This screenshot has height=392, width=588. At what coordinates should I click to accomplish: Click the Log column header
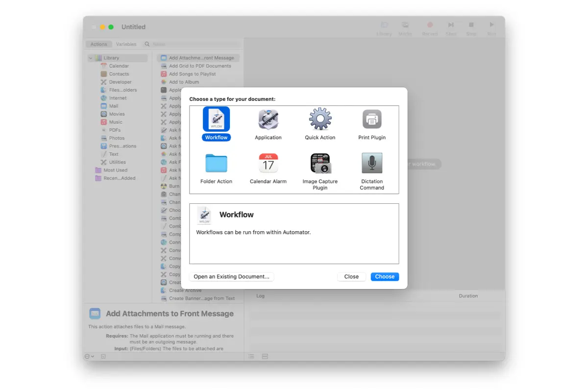coord(260,296)
